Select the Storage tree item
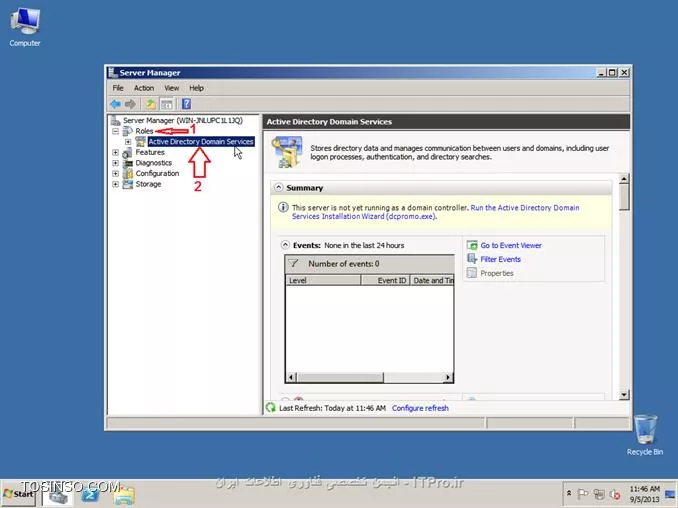 pyautogui.click(x=148, y=184)
